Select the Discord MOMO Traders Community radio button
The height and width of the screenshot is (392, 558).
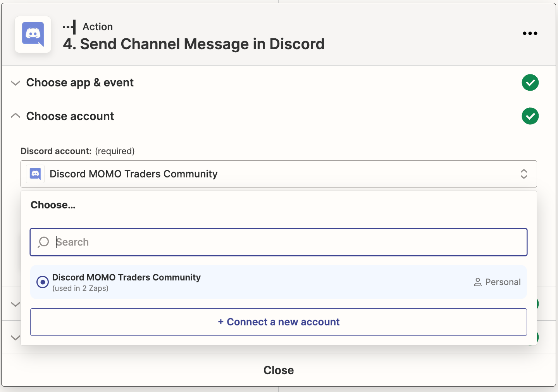(43, 282)
